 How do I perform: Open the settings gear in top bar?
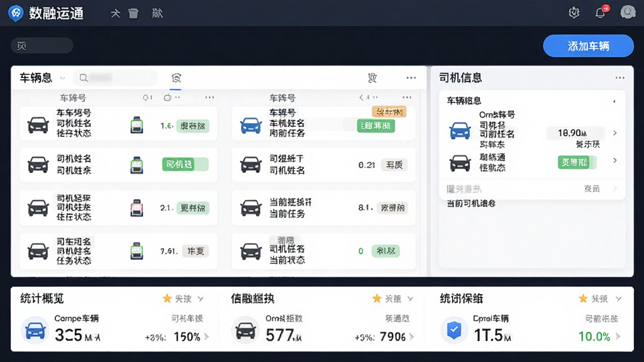click(x=574, y=13)
